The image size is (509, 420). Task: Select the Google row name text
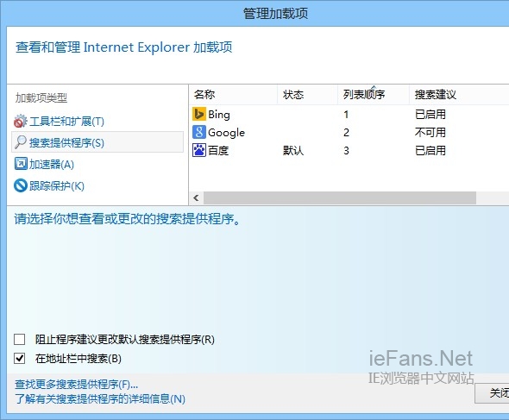click(226, 133)
